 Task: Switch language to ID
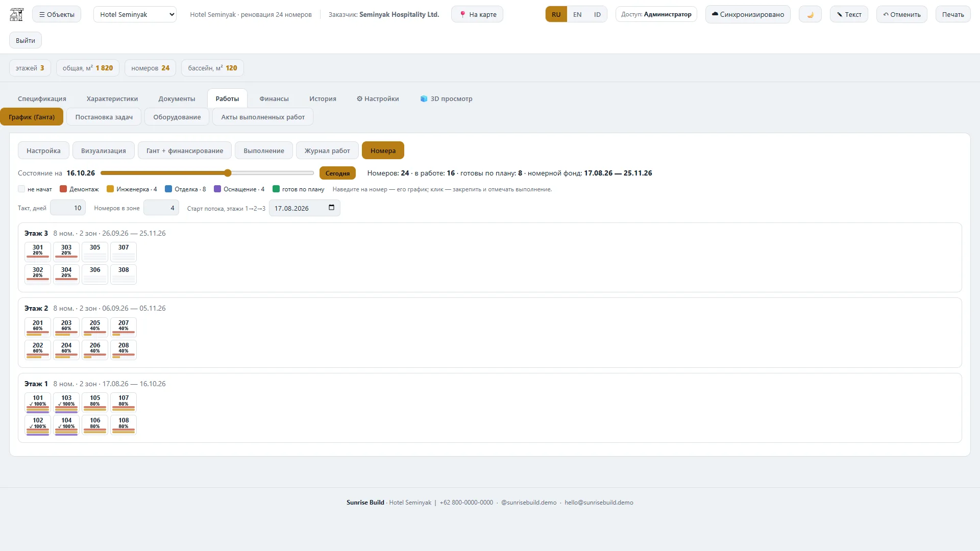597,14
